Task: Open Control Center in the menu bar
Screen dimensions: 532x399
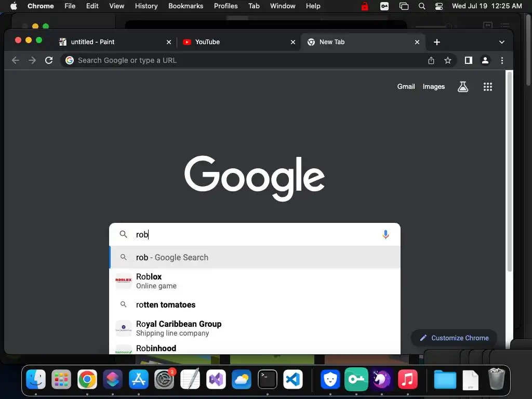Action: [x=438, y=6]
